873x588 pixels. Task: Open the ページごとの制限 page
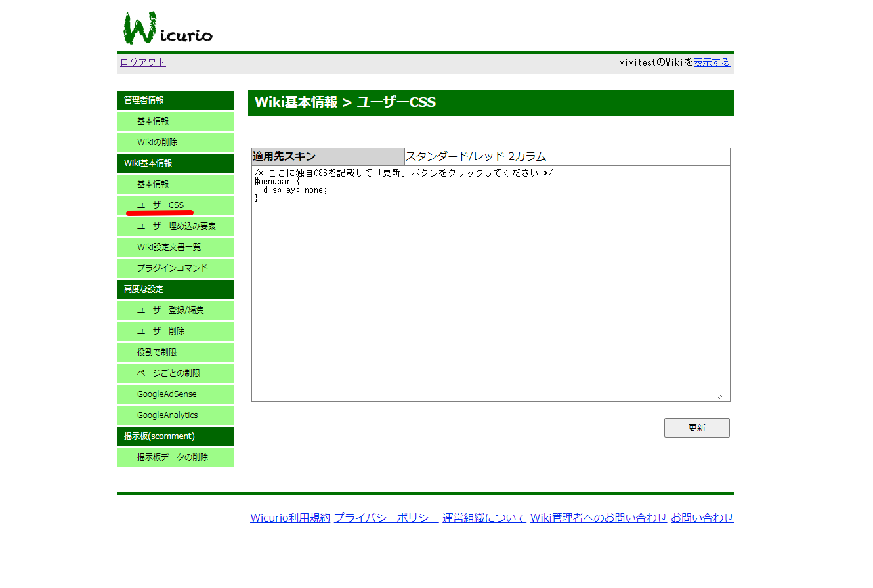tap(168, 373)
